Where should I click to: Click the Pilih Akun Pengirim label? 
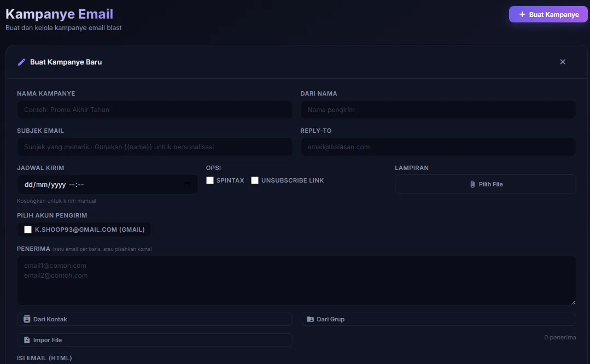(x=52, y=215)
